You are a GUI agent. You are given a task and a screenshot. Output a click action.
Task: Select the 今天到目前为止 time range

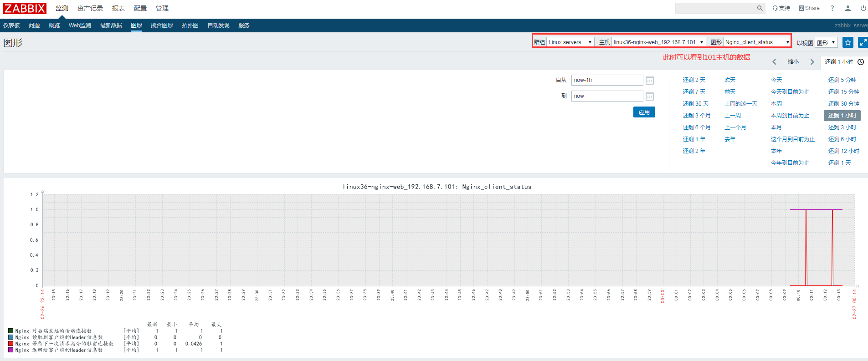click(790, 92)
